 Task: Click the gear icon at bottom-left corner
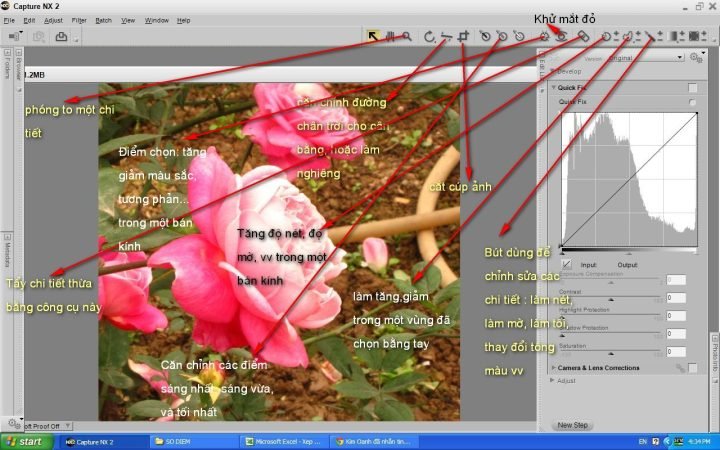click(x=14, y=423)
